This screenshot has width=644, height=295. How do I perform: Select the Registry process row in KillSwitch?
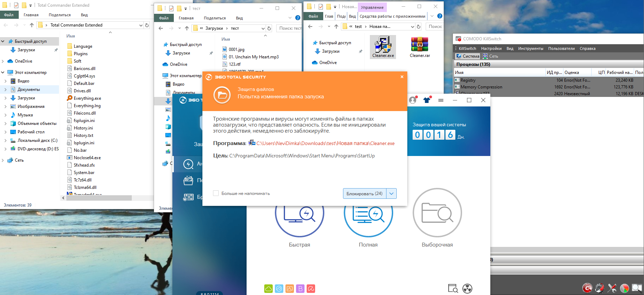click(x=549, y=80)
